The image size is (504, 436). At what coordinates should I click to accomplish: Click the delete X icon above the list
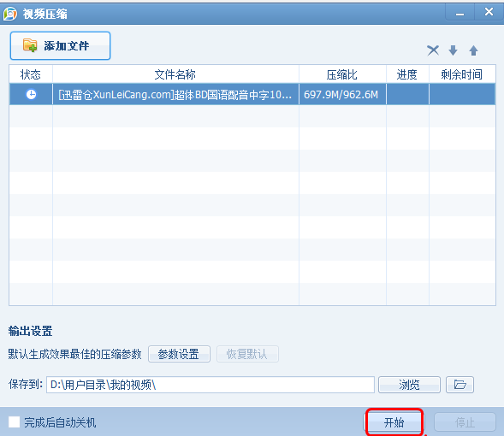433,50
